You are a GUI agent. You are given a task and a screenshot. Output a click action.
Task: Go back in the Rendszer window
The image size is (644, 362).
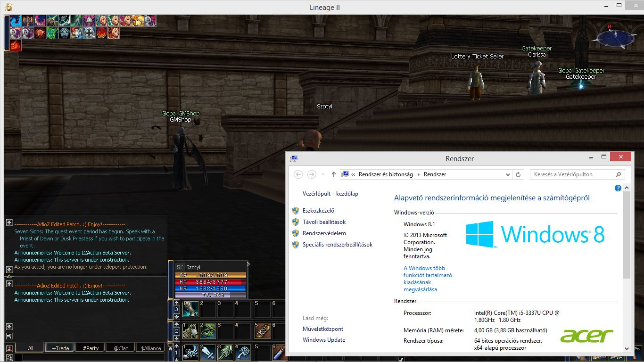tap(298, 174)
